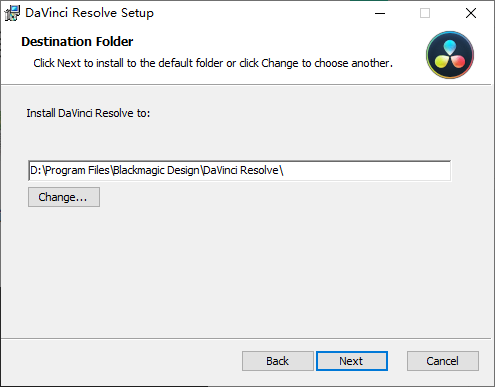Click inside the destination path field
Viewport: 495px width, 387px height.
[x=240, y=171]
